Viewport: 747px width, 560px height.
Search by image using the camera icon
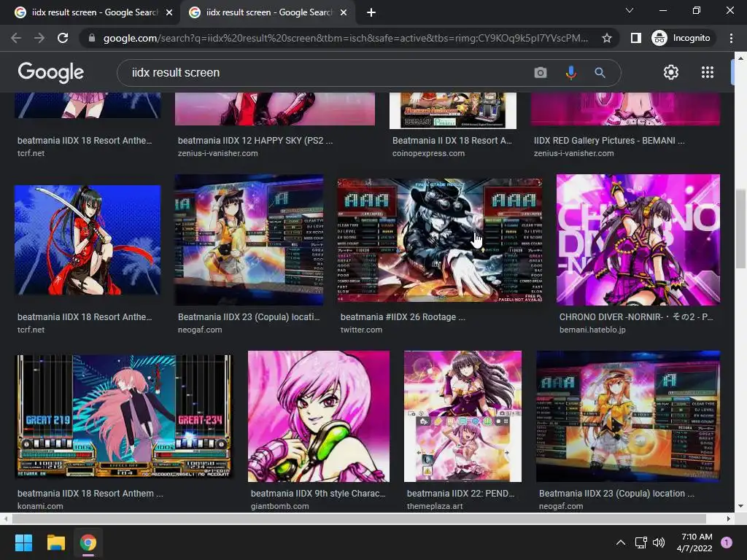(x=541, y=72)
